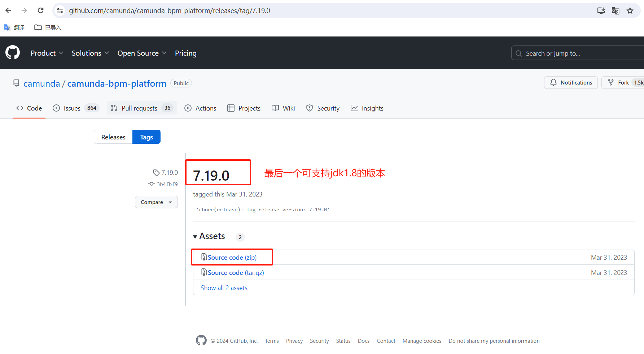644x354 pixels.
Task: Open the Projects tab
Action: point(244,108)
